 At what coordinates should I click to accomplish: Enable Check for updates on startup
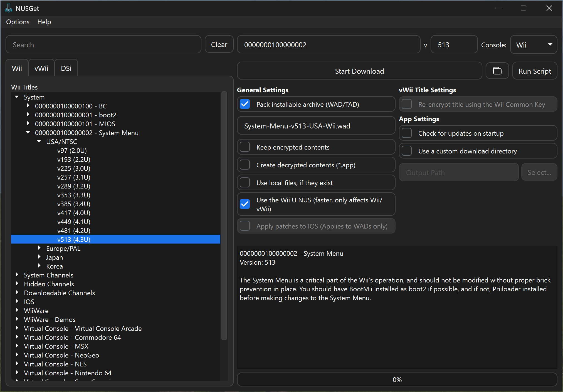point(407,133)
